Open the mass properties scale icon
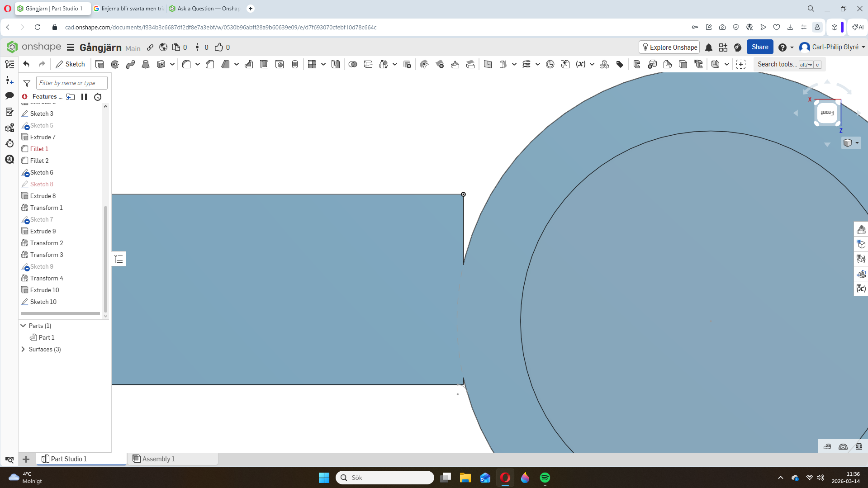The width and height of the screenshot is (868, 488). pyautogui.click(x=859, y=446)
